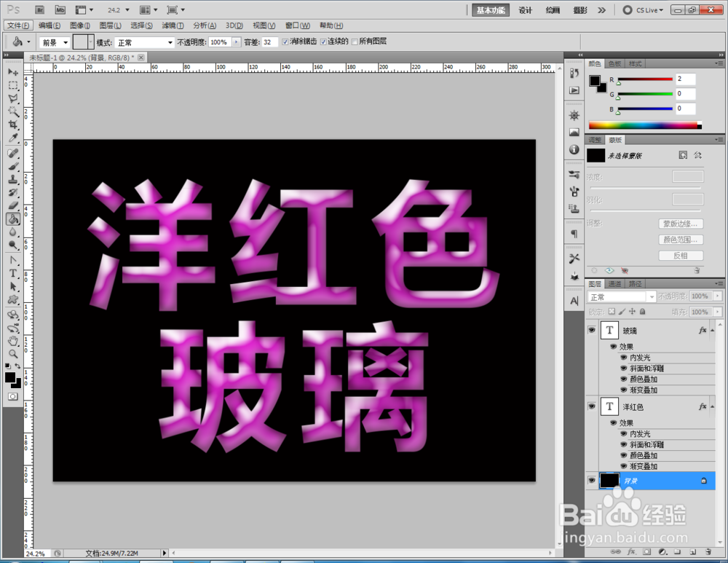Select the Hand tool
Image resolution: width=728 pixels, height=563 pixels.
point(13,341)
